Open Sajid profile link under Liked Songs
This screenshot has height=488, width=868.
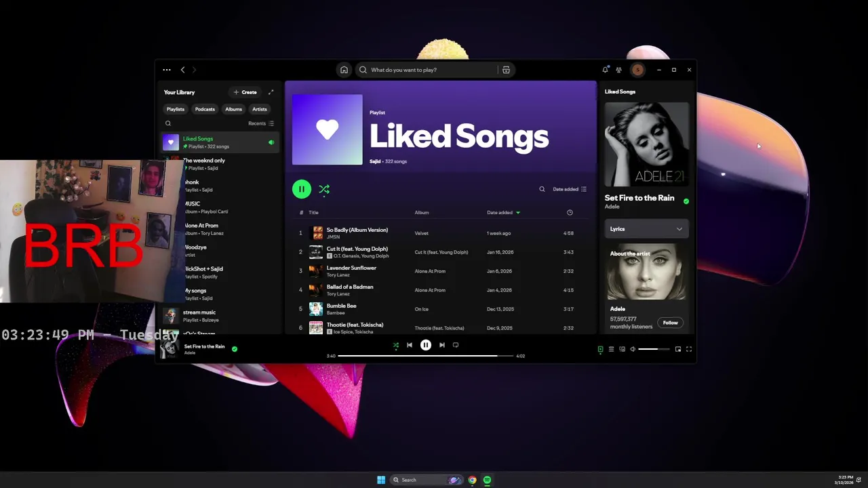click(374, 161)
